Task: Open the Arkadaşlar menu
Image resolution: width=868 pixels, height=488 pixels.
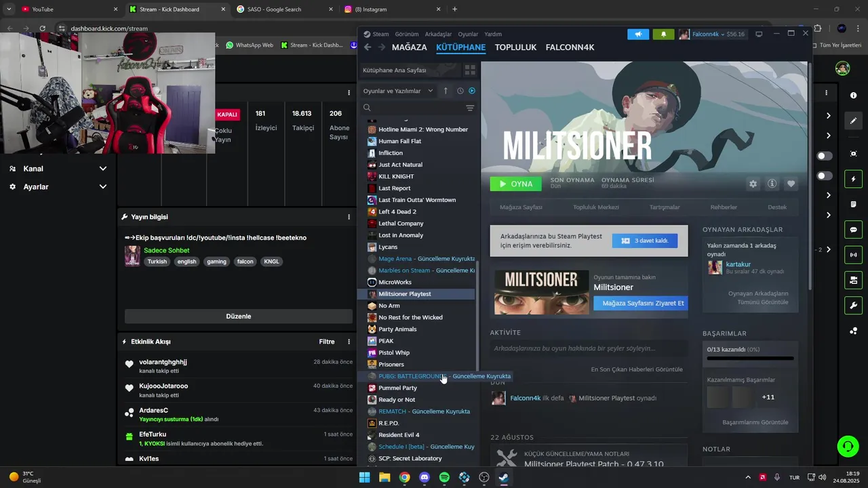Action: (438, 34)
